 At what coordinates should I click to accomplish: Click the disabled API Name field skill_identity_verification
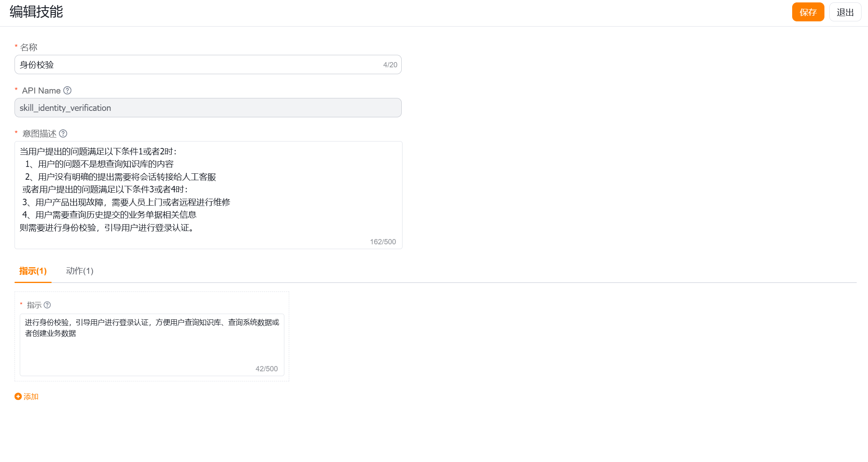(x=208, y=108)
